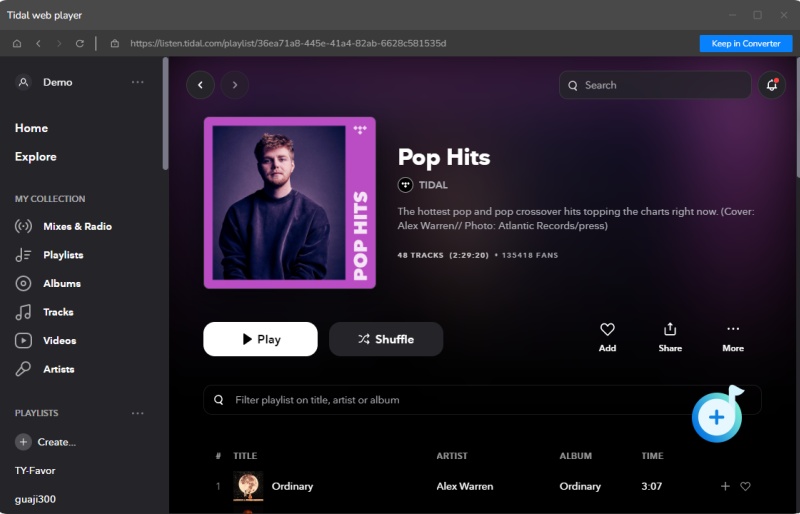Open the guaji300 playlist
This screenshot has width=800, height=514.
click(35, 499)
